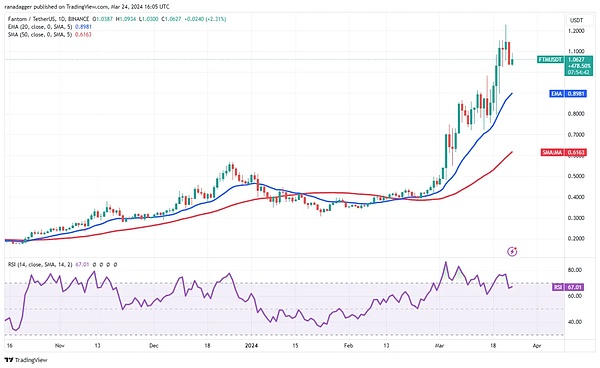Image resolution: width=600 pixels, height=368 pixels.
Task: Click the purple RSI 67.01 axis label
Action: (569, 287)
